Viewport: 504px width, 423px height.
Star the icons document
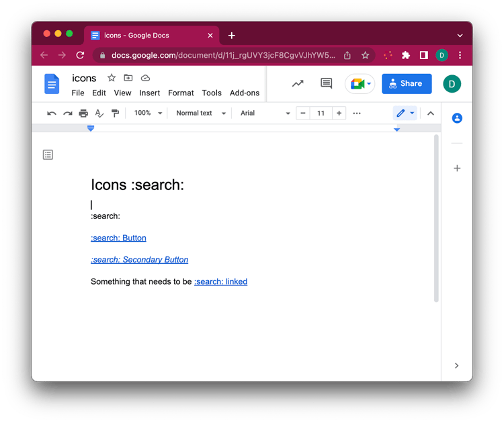click(x=112, y=78)
